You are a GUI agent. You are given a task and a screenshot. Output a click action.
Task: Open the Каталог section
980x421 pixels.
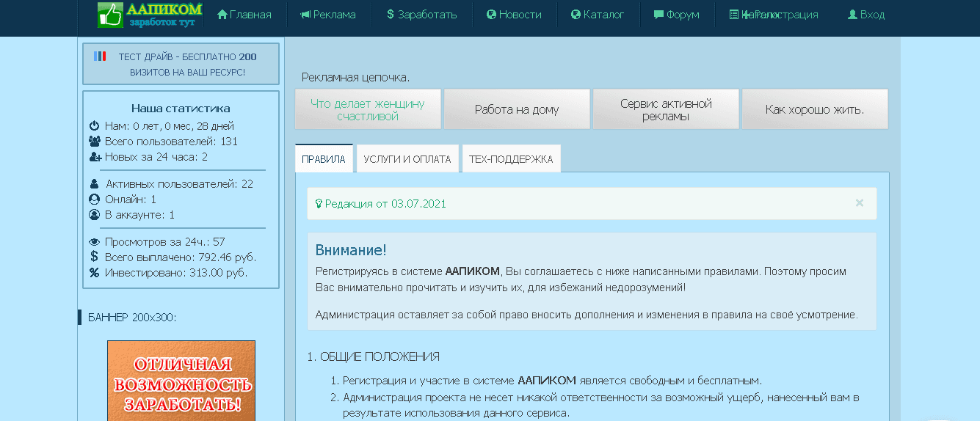click(598, 15)
